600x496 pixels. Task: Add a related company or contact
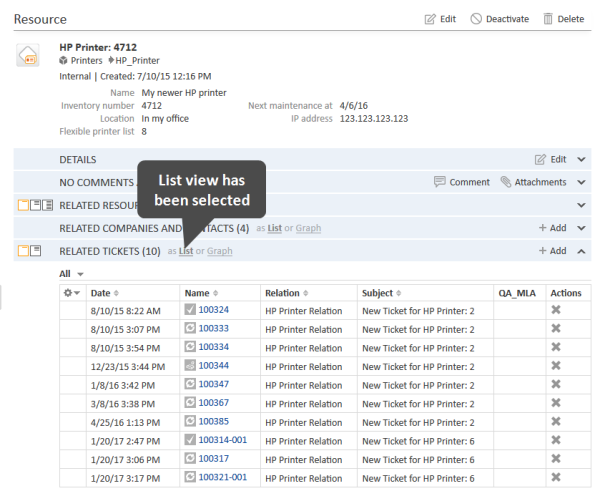[553, 228]
